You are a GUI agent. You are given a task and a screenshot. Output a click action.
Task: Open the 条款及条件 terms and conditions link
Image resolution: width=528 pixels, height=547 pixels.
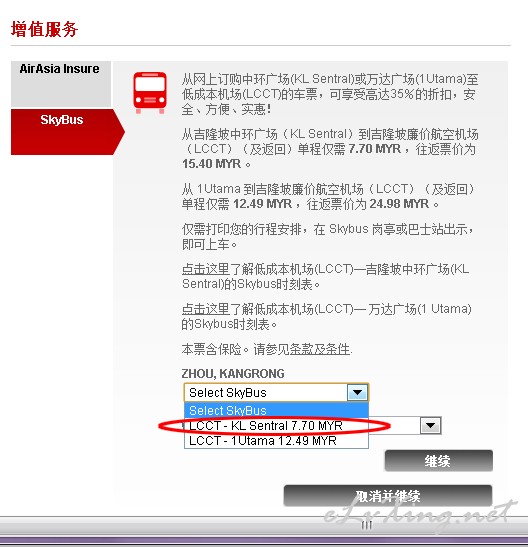tap(319, 349)
